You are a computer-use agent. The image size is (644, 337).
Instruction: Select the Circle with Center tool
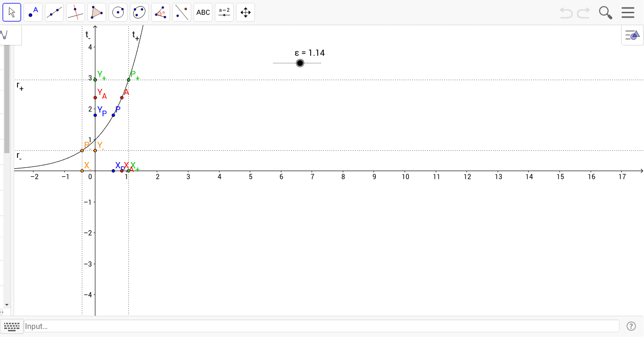[118, 12]
